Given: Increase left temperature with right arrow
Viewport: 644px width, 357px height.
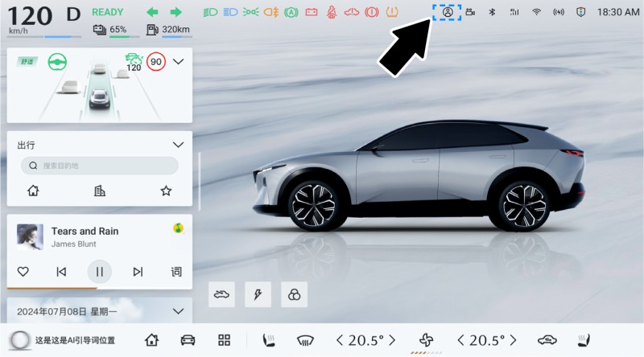Looking at the screenshot, I should pos(392,340).
